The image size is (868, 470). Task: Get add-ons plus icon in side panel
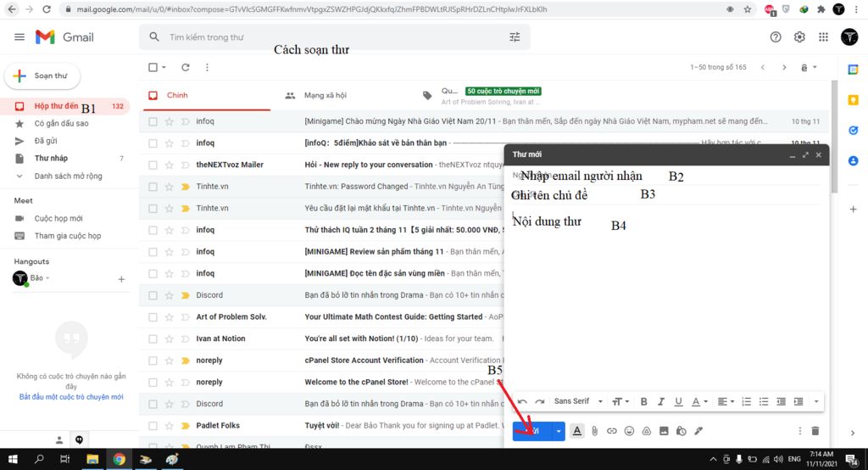point(853,209)
